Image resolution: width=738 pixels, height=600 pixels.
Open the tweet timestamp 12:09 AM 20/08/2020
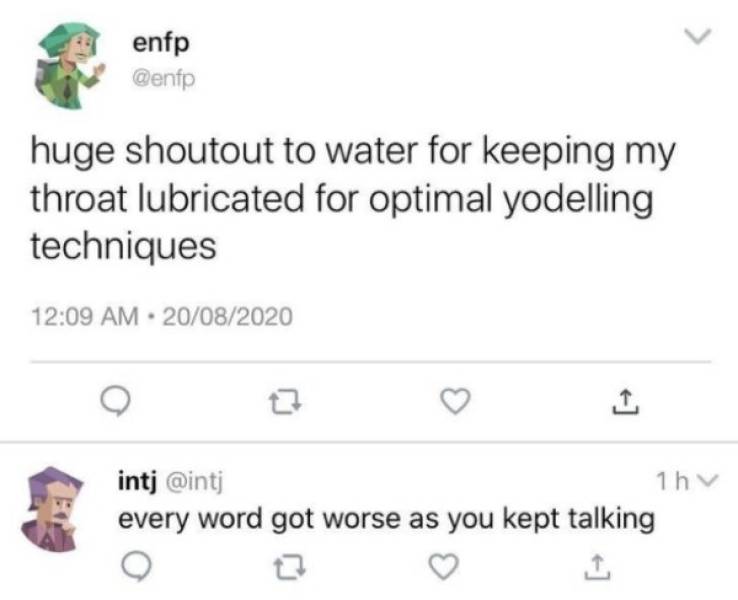pyautogui.click(x=161, y=316)
